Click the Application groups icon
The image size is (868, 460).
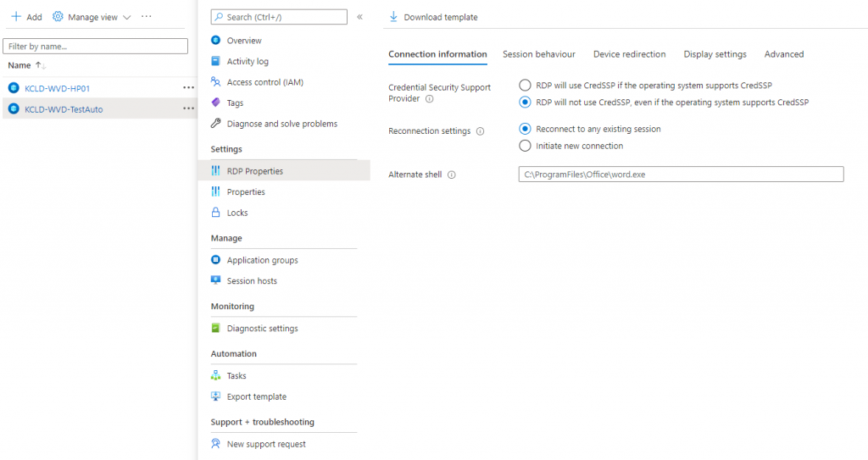pos(216,259)
